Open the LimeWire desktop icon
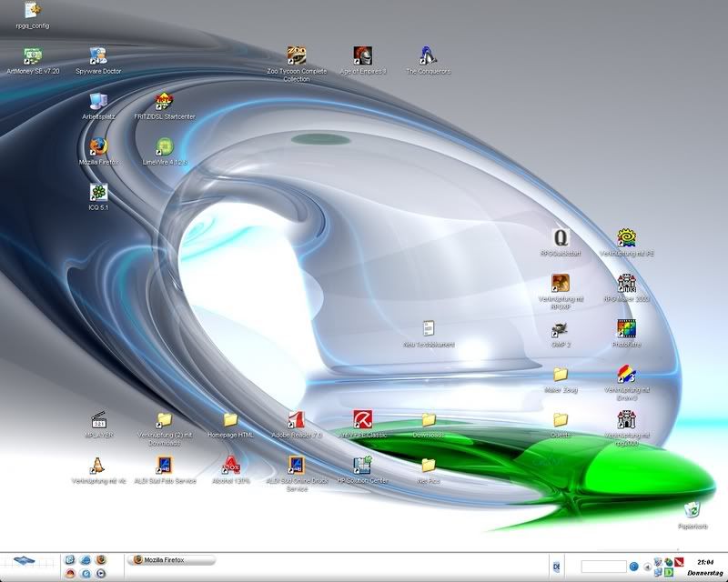Viewport: 728px width, 582px height. (x=165, y=146)
